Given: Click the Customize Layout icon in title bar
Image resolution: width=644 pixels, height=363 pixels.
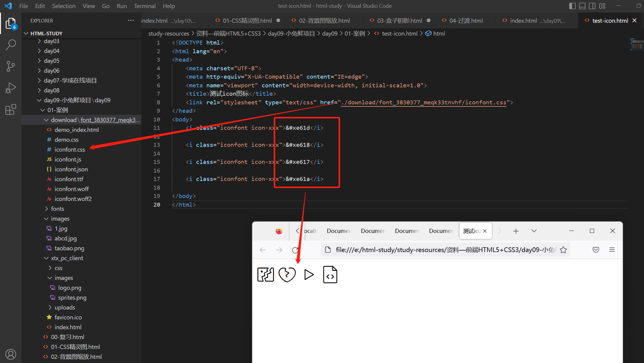Looking at the screenshot, I should pyautogui.click(x=602, y=6).
